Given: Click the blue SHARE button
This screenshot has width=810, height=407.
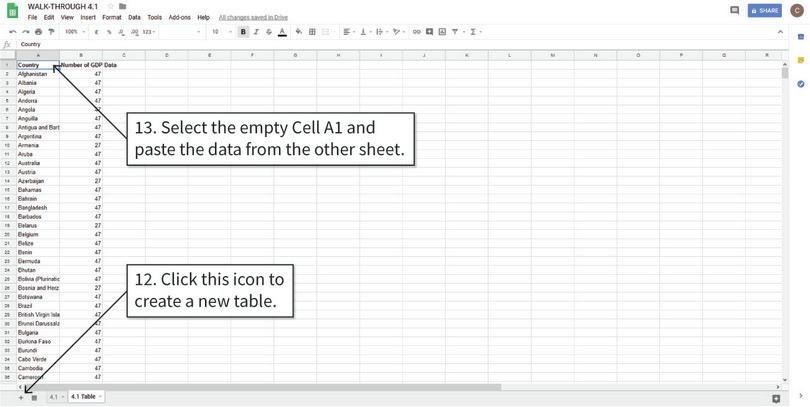Looking at the screenshot, I should tap(765, 10).
